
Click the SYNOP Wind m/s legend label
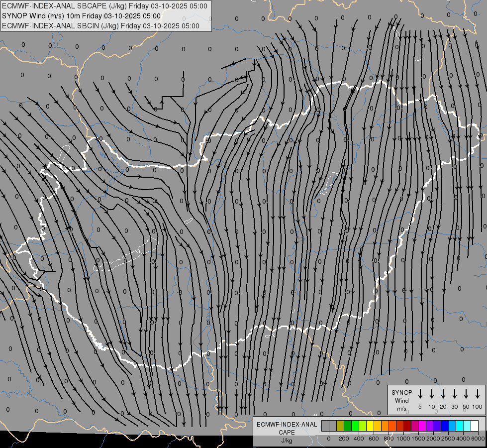[401, 400]
